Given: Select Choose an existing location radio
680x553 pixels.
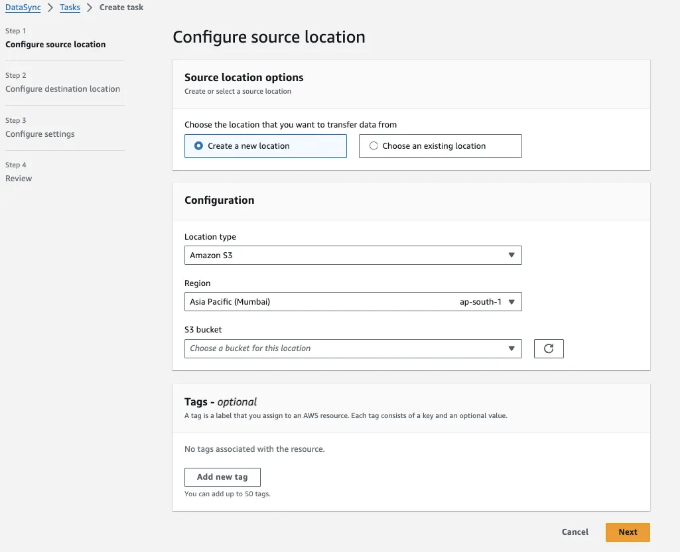Looking at the screenshot, I should (x=440, y=146).
